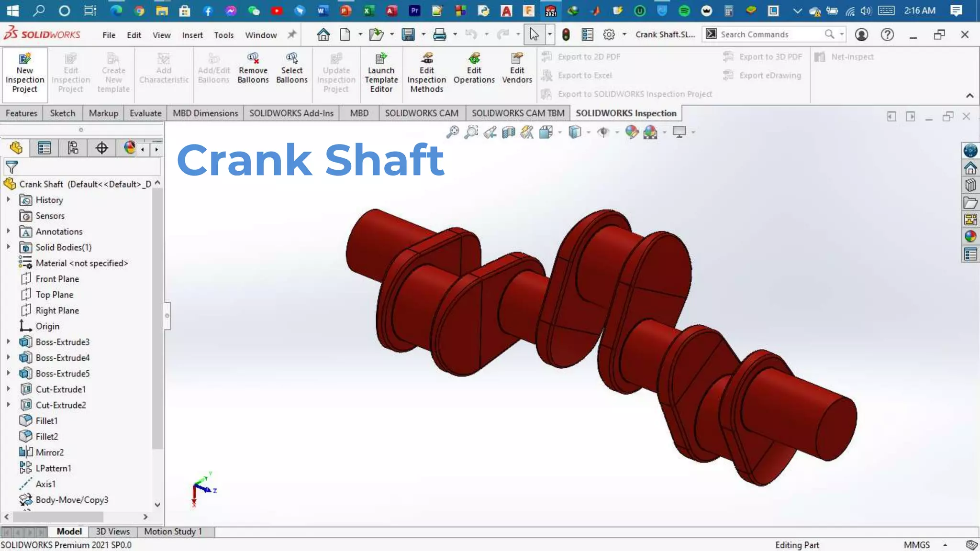Image resolution: width=980 pixels, height=551 pixels.
Task: Click New Inspection Project icon
Action: coord(25,74)
